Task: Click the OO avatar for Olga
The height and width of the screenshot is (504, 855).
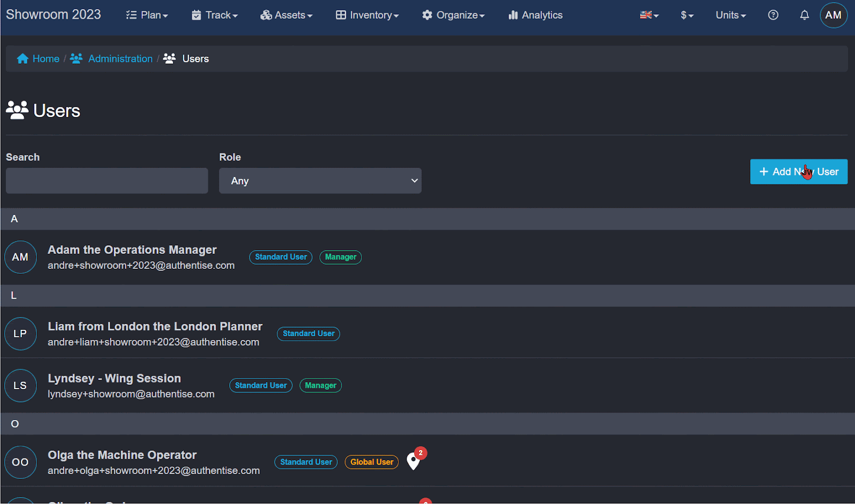Action: pyautogui.click(x=20, y=462)
